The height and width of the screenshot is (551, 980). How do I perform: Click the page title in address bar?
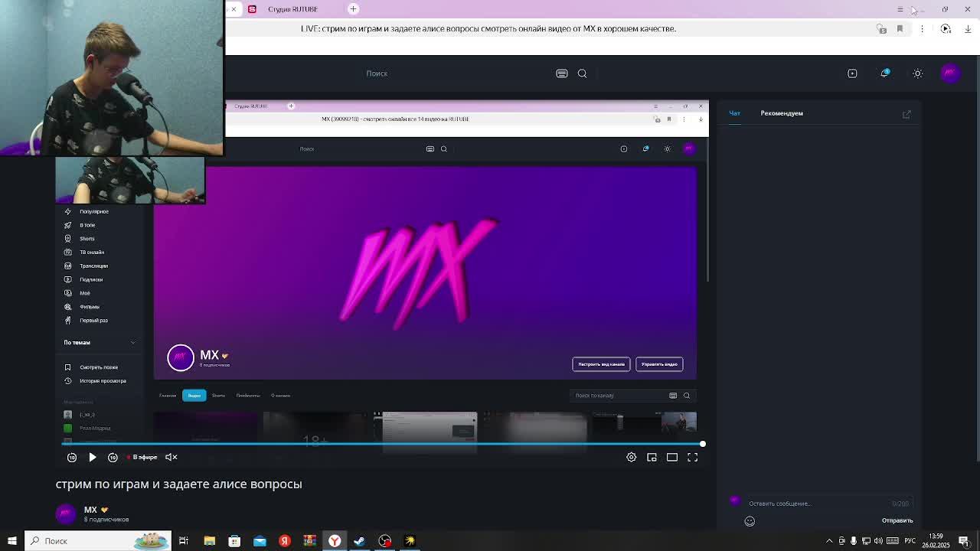click(488, 28)
